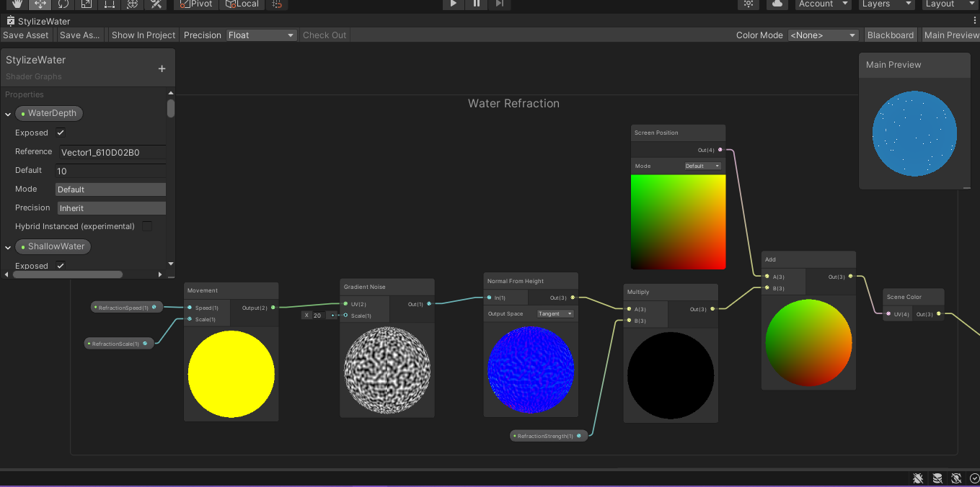This screenshot has height=487, width=980.
Task: Click the Show In Project button
Action: (x=142, y=35)
